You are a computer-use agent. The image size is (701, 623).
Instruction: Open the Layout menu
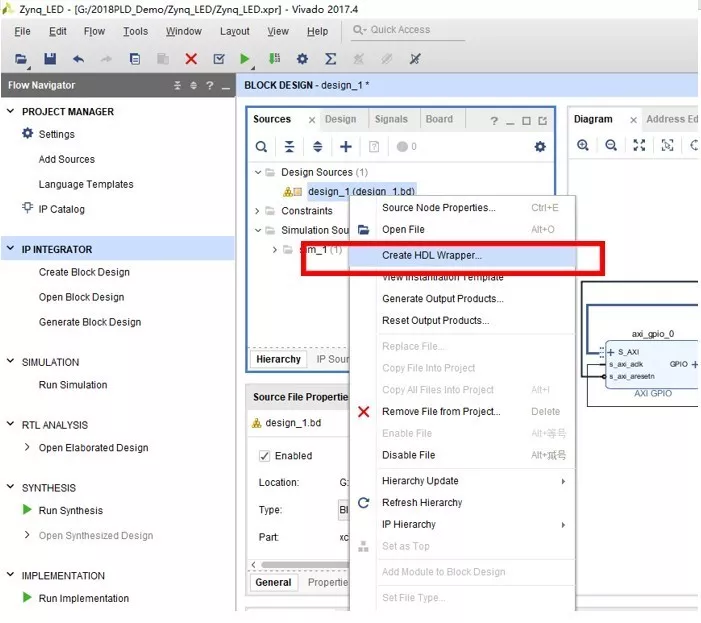point(235,31)
